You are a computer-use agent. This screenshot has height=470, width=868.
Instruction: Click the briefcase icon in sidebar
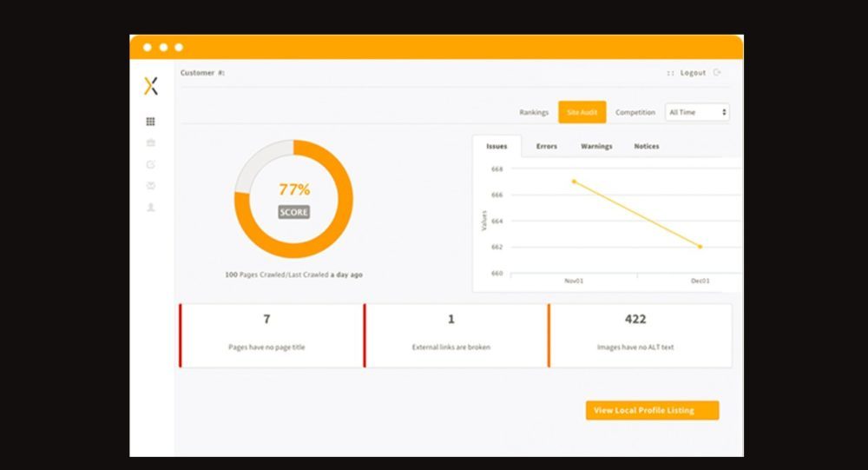(151, 142)
